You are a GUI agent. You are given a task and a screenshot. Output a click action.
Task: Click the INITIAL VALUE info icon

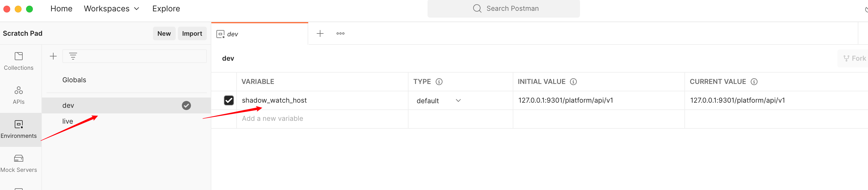[573, 82]
